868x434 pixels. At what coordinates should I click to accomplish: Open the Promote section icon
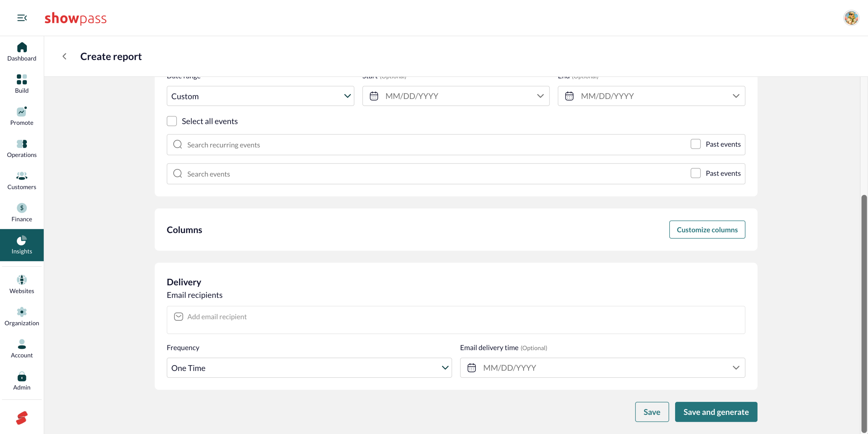click(22, 112)
